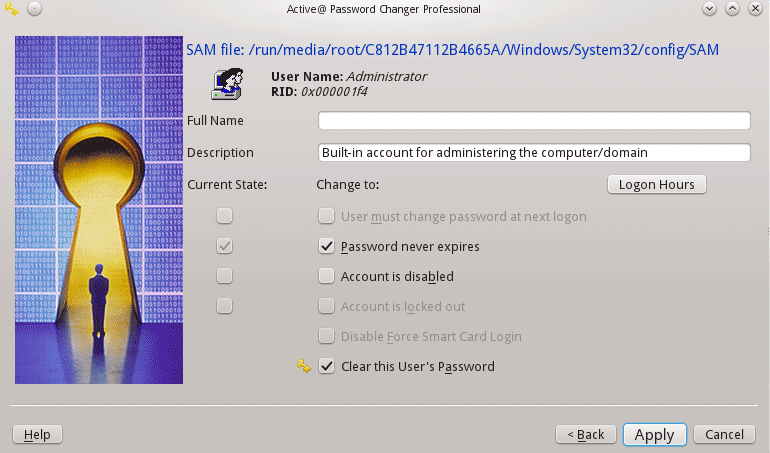Minimize window with down chevron button
The height and width of the screenshot is (453, 770).
point(709,9)
